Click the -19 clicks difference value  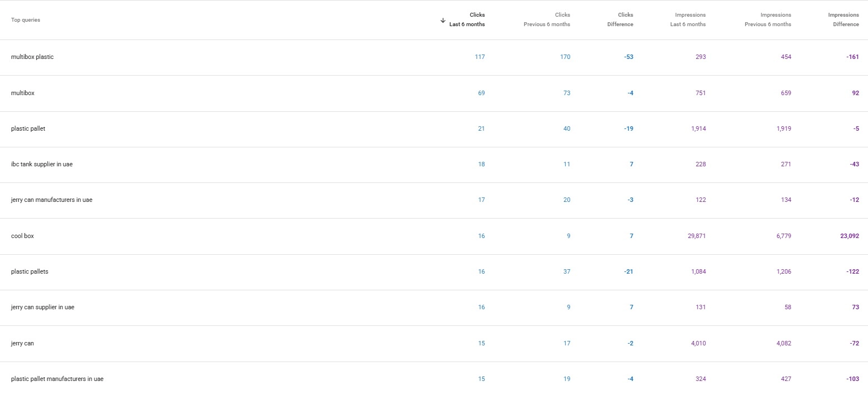pyautogui.click(x=628, y=128)
